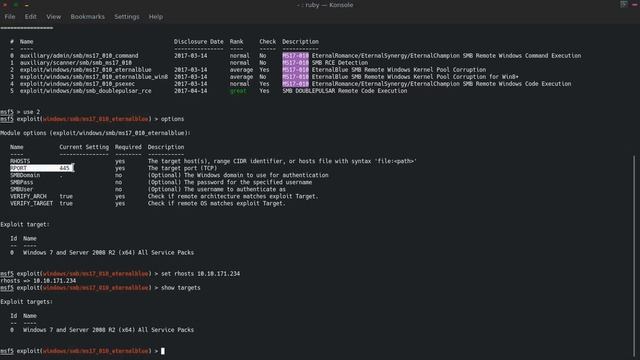The height and width of the screenshot is (360, 640).
Task: Click the 'show targets' command text
Action: (x=181, y=288)
